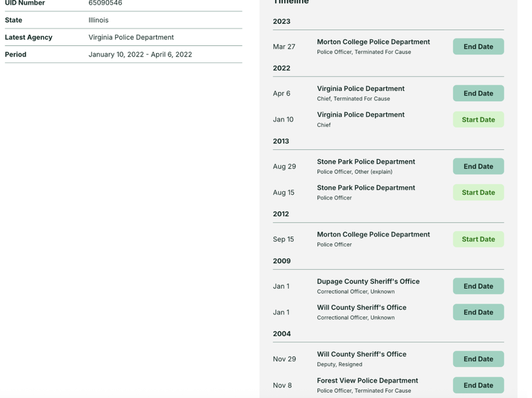Image resolution: width=532 pixels, height=398 pixels.
Task: Open the Dupage County Correctional Officer record
Action: tap(367, 280)
